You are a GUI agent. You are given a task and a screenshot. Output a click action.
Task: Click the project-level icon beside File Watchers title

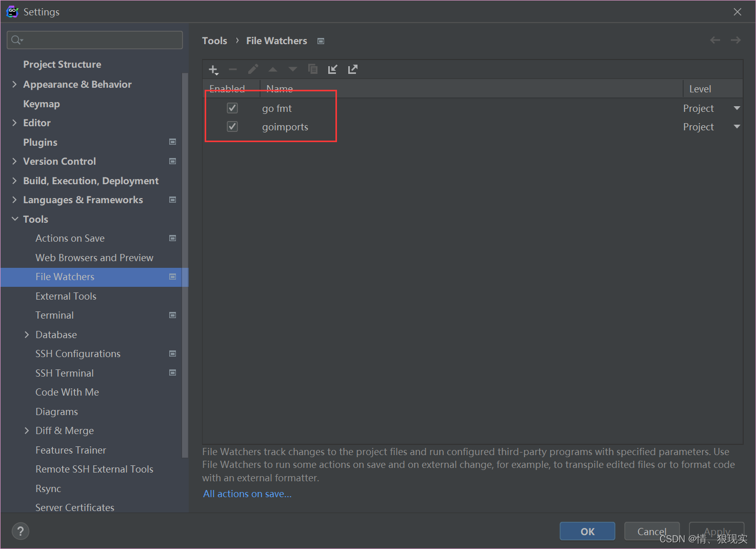[321, 41]
